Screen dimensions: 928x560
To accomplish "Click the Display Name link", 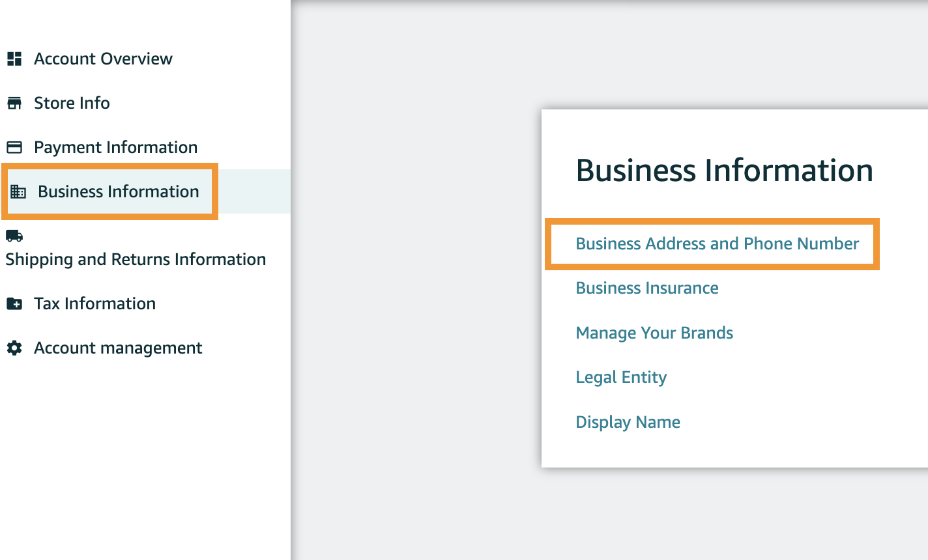I will tap(628, 422).
